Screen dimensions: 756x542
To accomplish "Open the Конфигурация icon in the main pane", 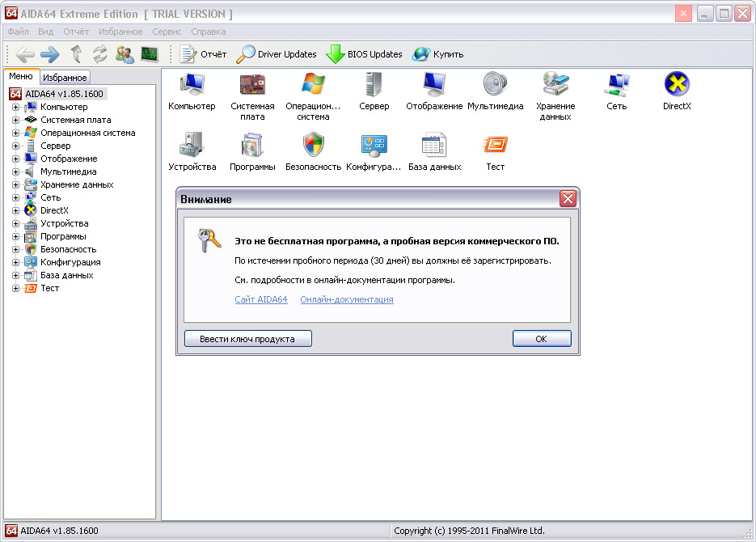I will [x=374, y=152].
